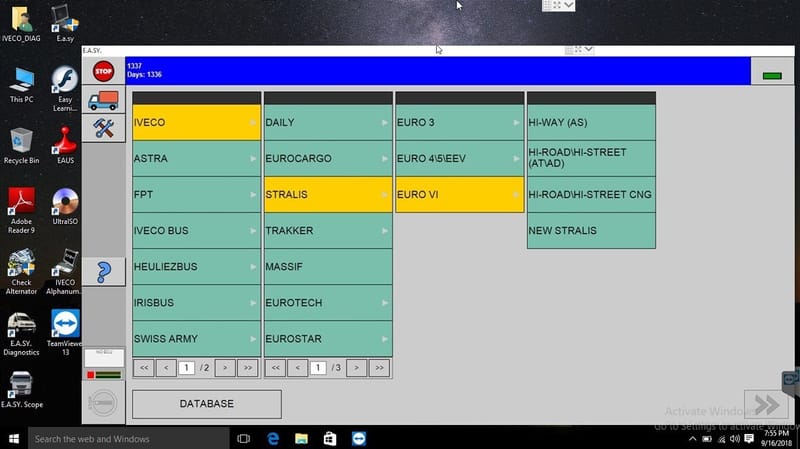This screenshot has height=449, width=800.
Task: Select the IVECO BUS entry
Action: pyautogui.click(x=196, y=231)
